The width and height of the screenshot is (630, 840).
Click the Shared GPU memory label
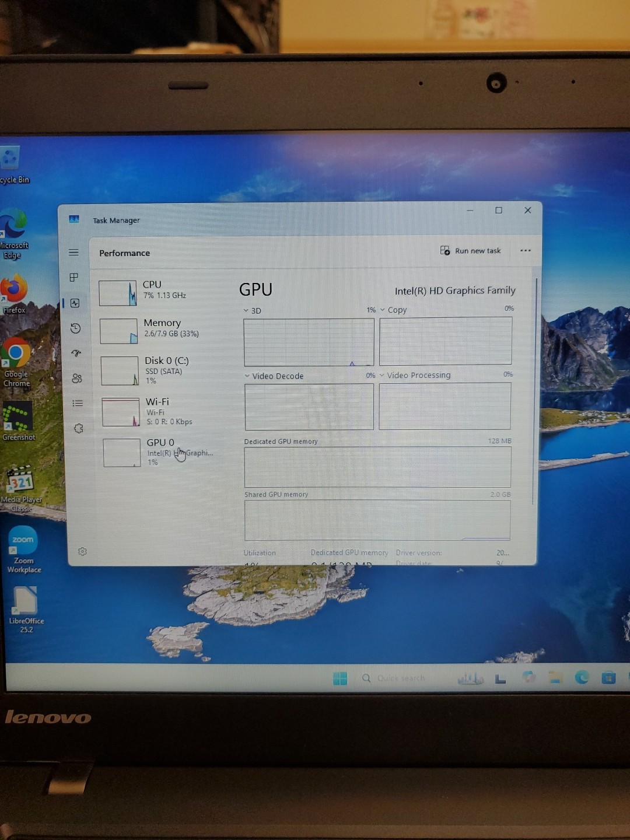coord(276,495)
